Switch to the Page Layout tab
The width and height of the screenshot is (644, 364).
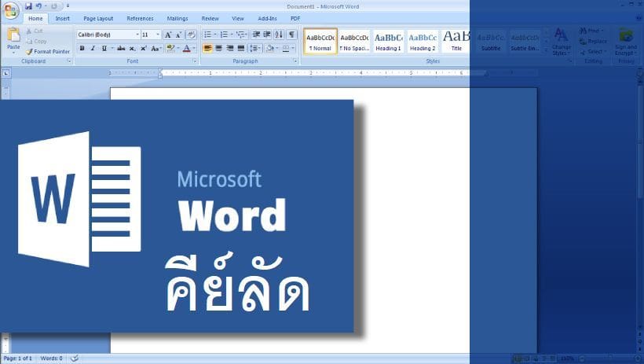pyautogui.click(x=98, y=19)
